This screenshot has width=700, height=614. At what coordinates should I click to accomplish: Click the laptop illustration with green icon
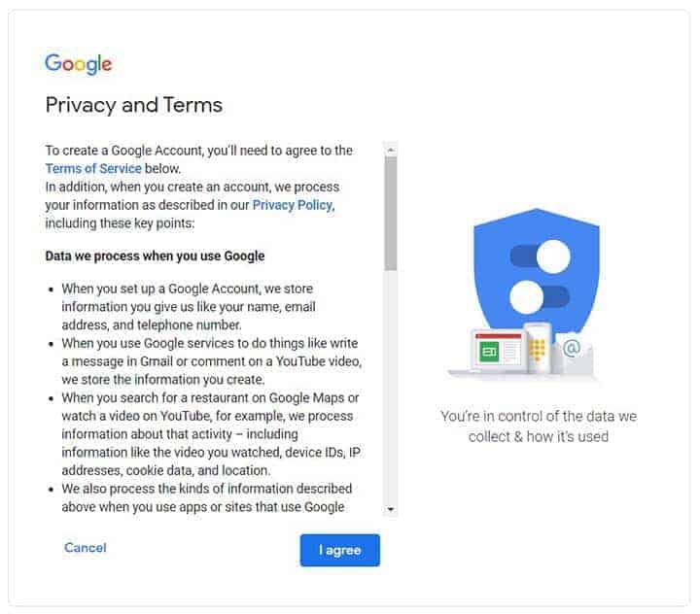497,351
